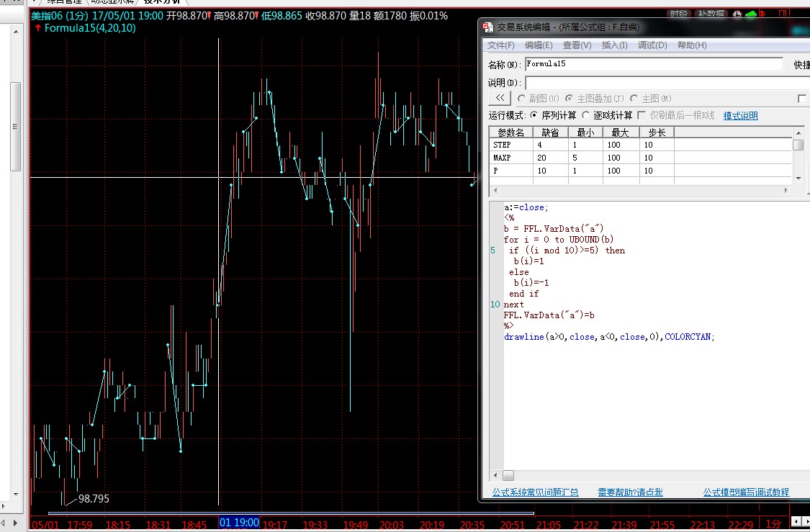
Task: Select the P parameter name cell
Action: click(511, 171)
